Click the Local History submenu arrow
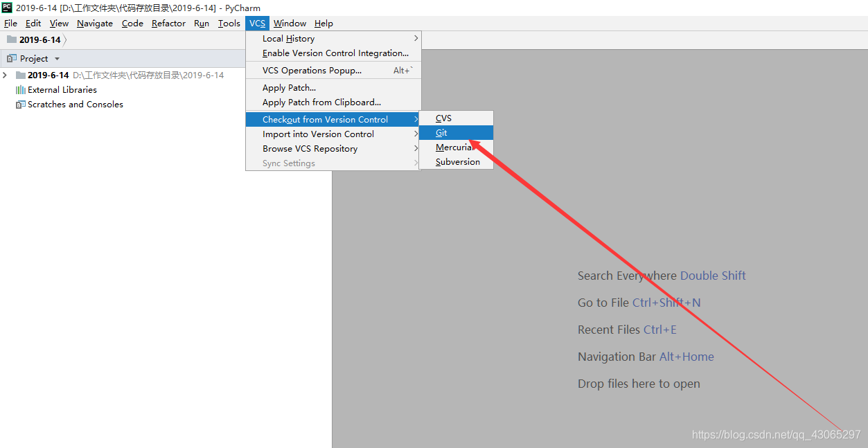 tap(416, 39)
